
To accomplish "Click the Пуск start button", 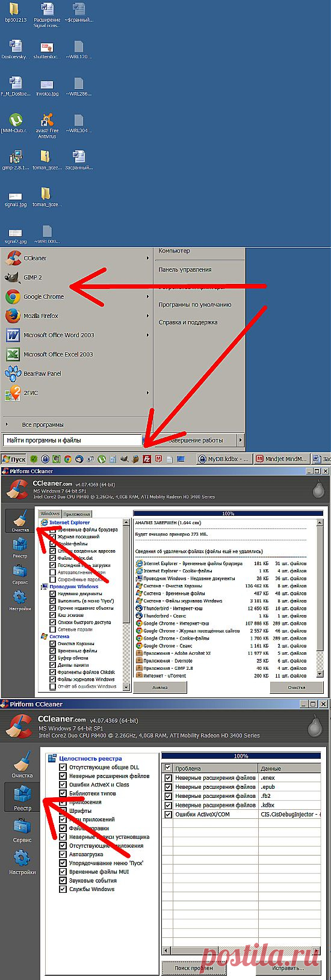I will [13, 459].
